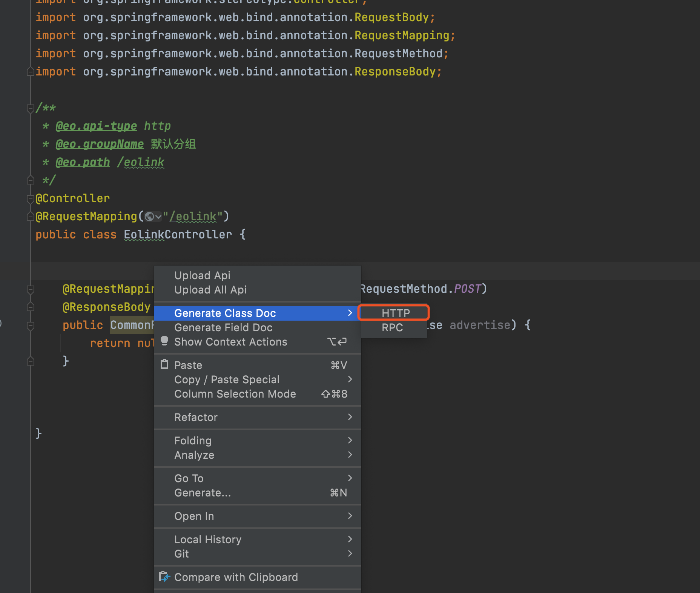Click the 默认分组 group name text
Image resolution: width=700 pixels, height=593 pixels.
173,144
